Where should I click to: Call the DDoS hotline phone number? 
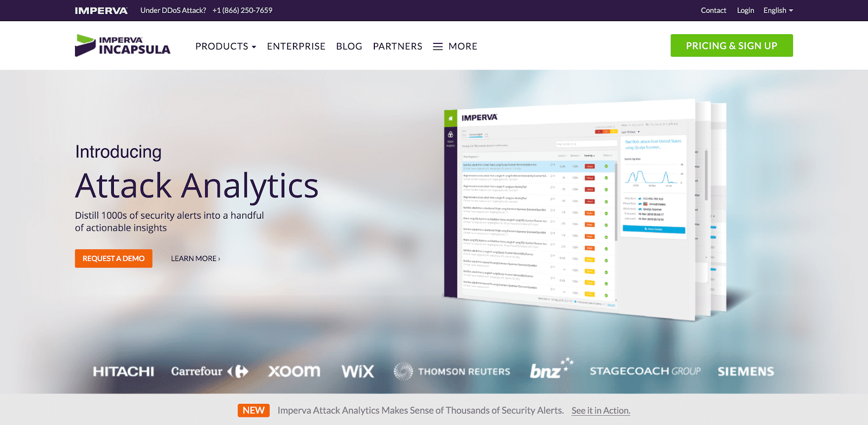[x=242, y=10]
